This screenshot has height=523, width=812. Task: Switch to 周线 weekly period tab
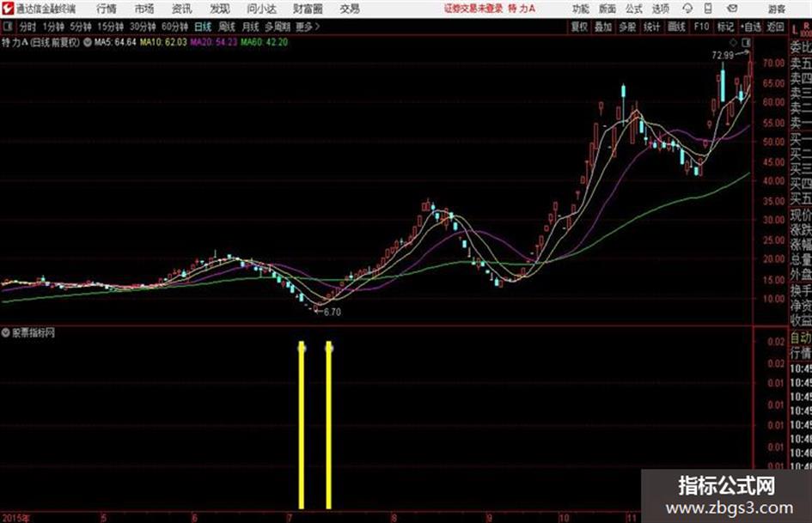point(227,27)
